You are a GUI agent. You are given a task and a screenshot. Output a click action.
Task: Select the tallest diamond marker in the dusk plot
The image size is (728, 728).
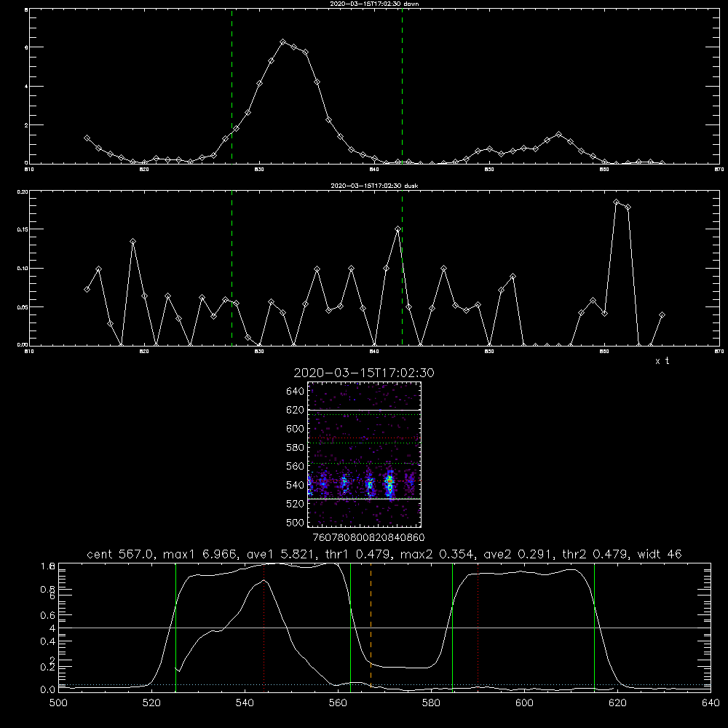pos(616,202)
